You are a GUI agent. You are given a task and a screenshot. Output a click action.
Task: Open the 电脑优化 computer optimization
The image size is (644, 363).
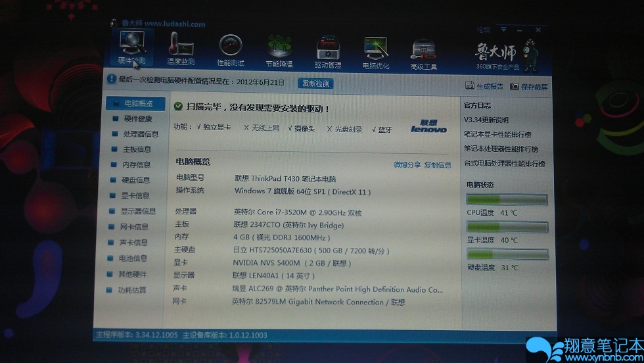tap(375, 53)
